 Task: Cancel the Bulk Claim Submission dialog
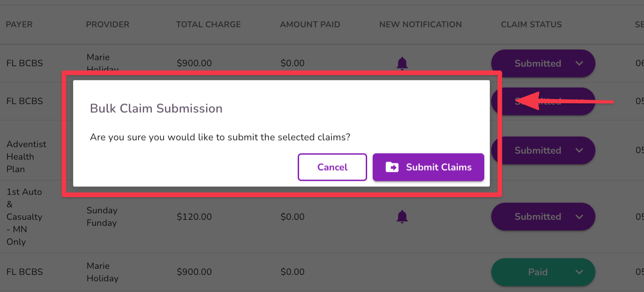point(332,167)
